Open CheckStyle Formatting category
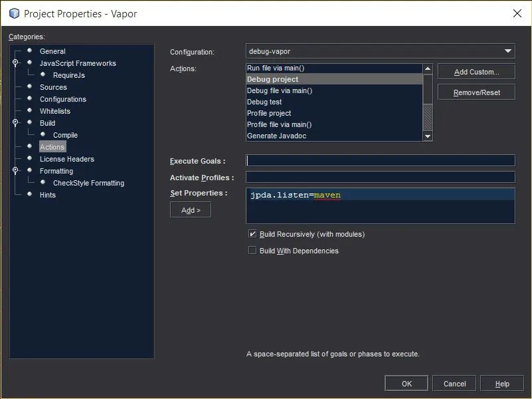Viewport: 532px width, 399px height. (88, 183)
